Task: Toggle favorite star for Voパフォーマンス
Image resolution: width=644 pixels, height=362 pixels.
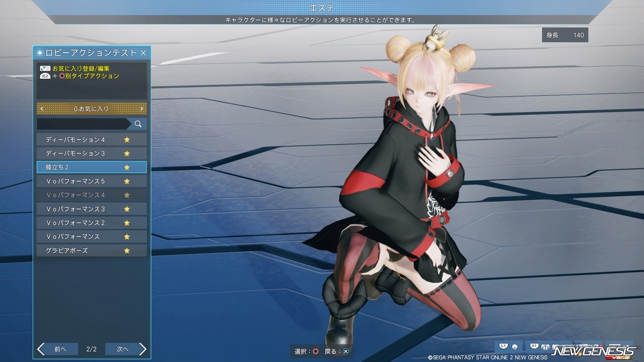Action: coord(127,237)
